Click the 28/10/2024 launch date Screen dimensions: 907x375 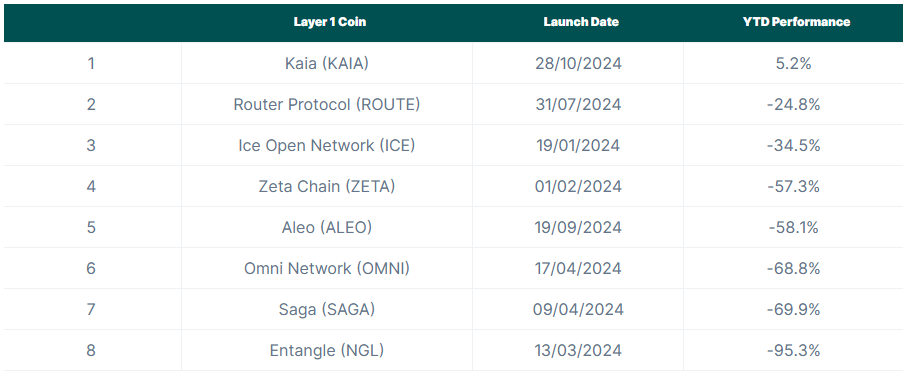click(x=578, y=63)
